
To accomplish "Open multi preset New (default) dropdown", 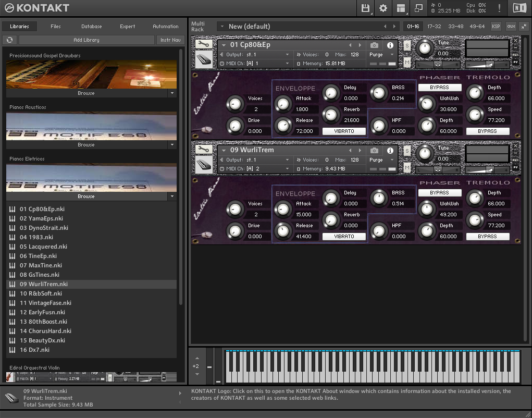I will coord(222,27).
